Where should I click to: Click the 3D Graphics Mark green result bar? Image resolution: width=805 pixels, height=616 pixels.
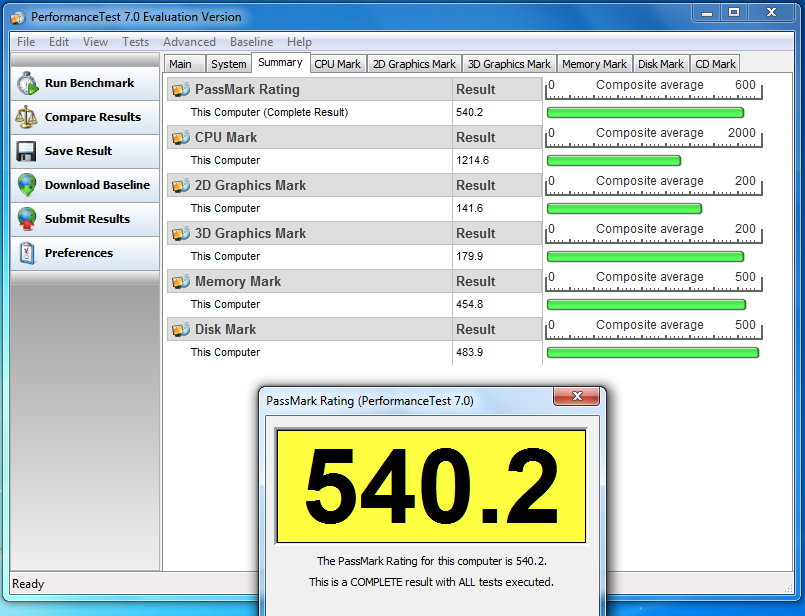click(x=645, y=257)
